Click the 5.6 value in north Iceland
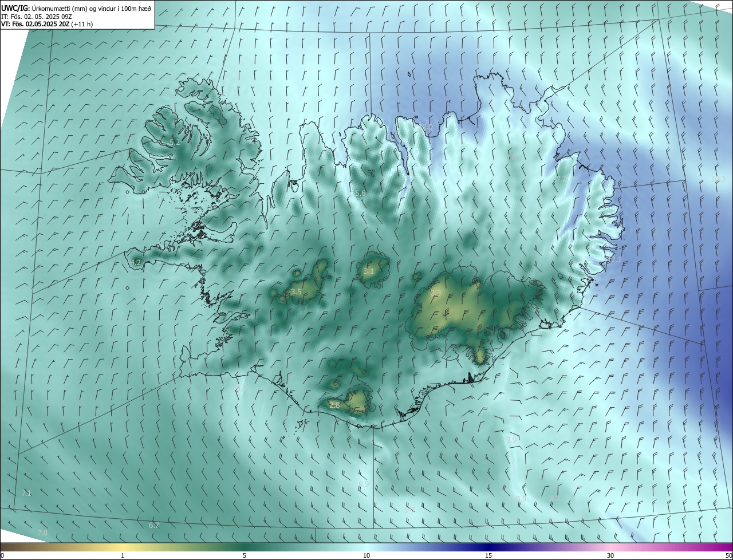This screenshot has width=733, height=560. click(x=360, y=194)
